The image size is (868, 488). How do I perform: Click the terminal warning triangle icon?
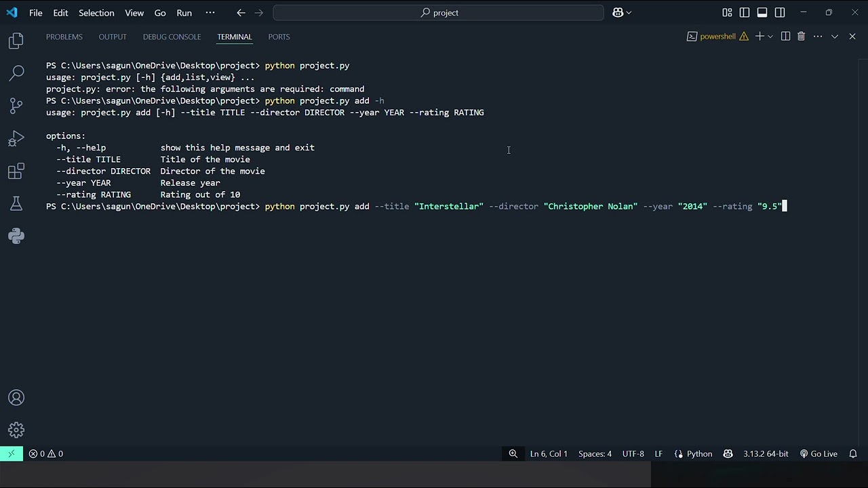[744, 37]
